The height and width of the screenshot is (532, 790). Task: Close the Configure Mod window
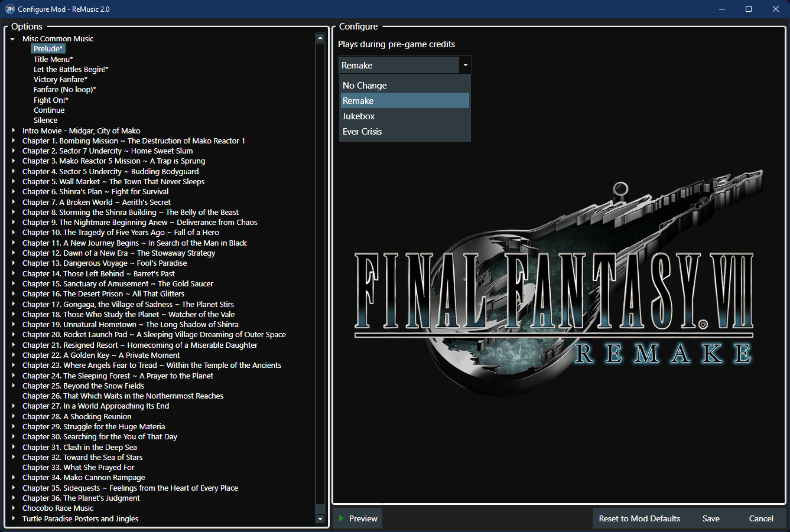tap(776, 9)
